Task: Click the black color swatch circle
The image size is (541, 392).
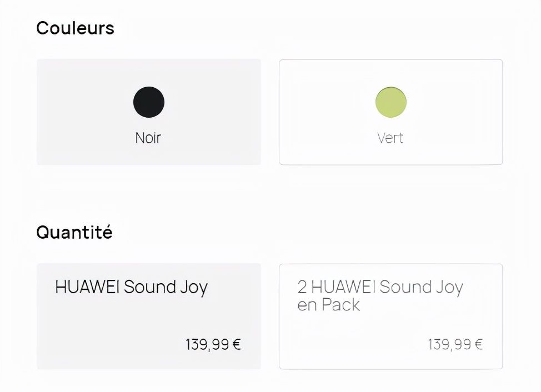Action: 149,102
